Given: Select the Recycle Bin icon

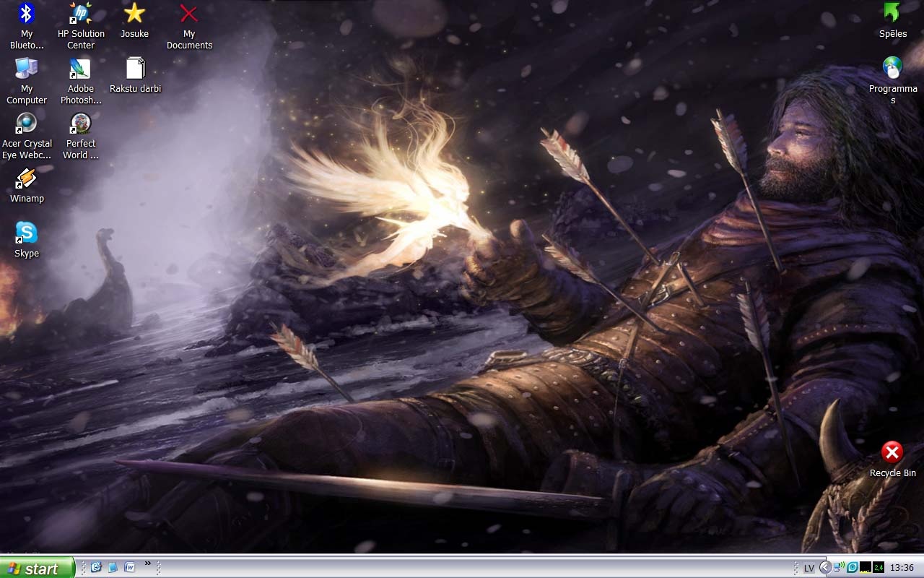Looking at the screenshot, I should pos(893,460).
